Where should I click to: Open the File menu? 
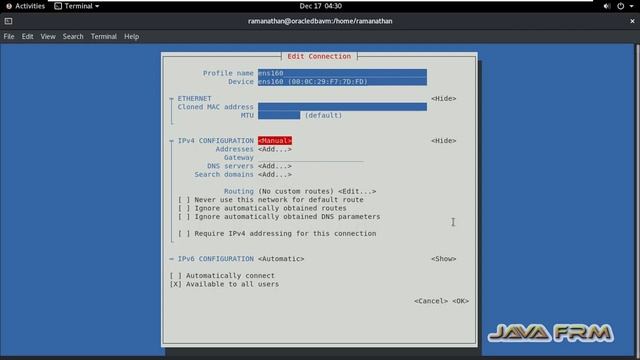coord(9,36)
